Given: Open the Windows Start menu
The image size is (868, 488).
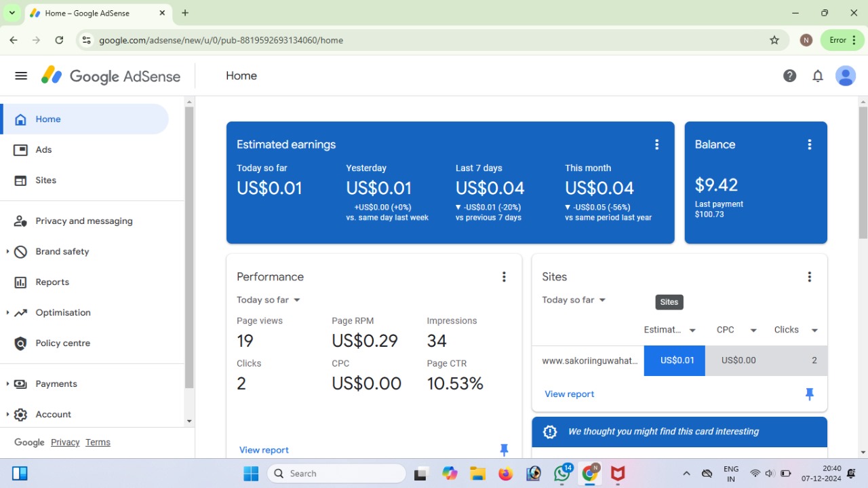Looking at the screenshot, I should (x=251, y=473).
